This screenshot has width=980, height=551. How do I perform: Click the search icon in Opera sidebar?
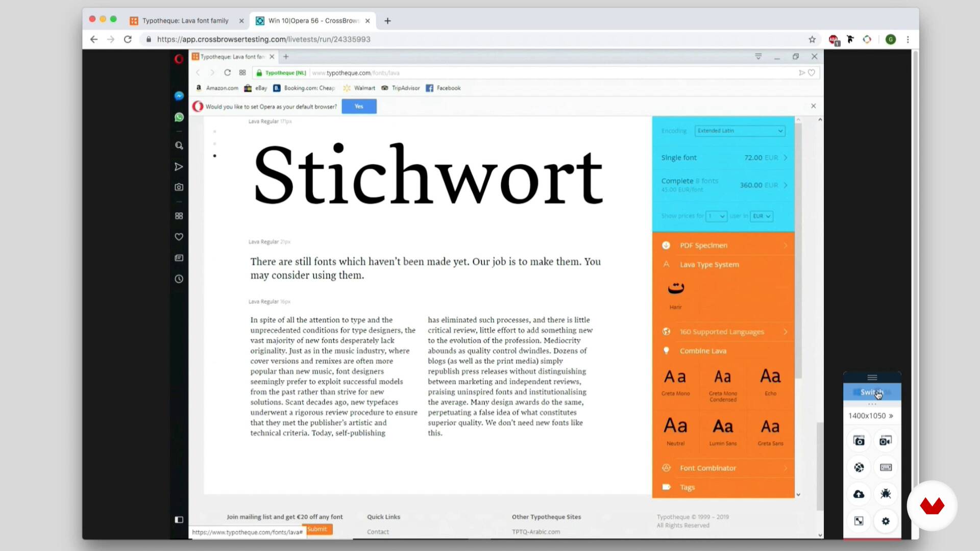click(179, 145)
